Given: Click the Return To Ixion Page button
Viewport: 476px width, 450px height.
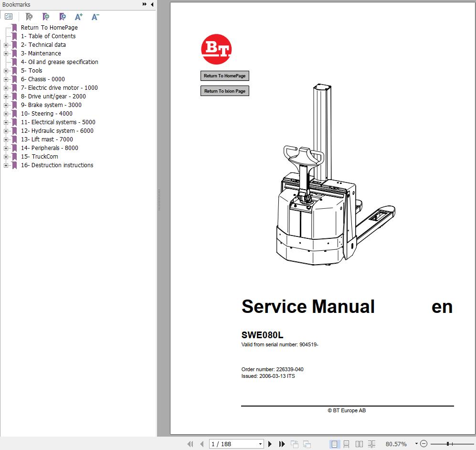Looking at the screenshot, I should coord(224,91).
